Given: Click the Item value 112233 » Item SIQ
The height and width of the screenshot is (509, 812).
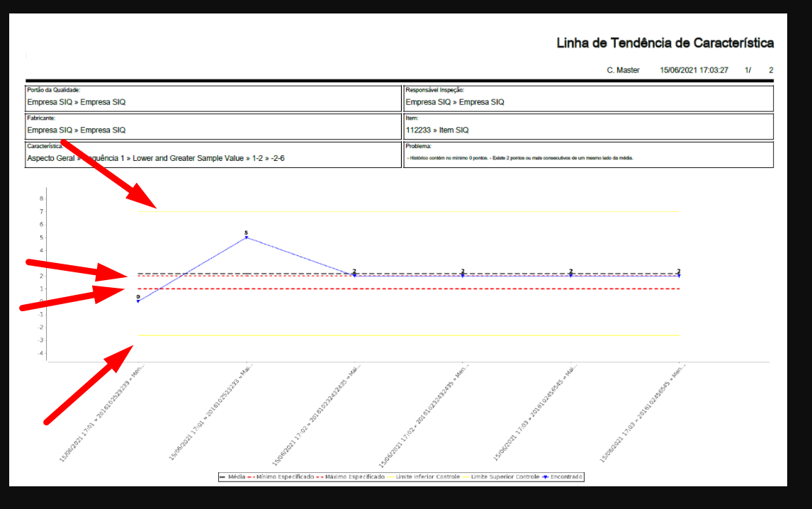Looking at the screenshot, I should [437, 130].
